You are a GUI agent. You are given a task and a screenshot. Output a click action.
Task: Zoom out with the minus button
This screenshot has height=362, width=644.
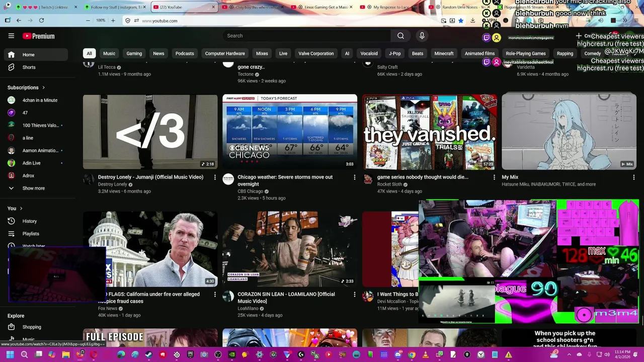[x=88, y=21]
